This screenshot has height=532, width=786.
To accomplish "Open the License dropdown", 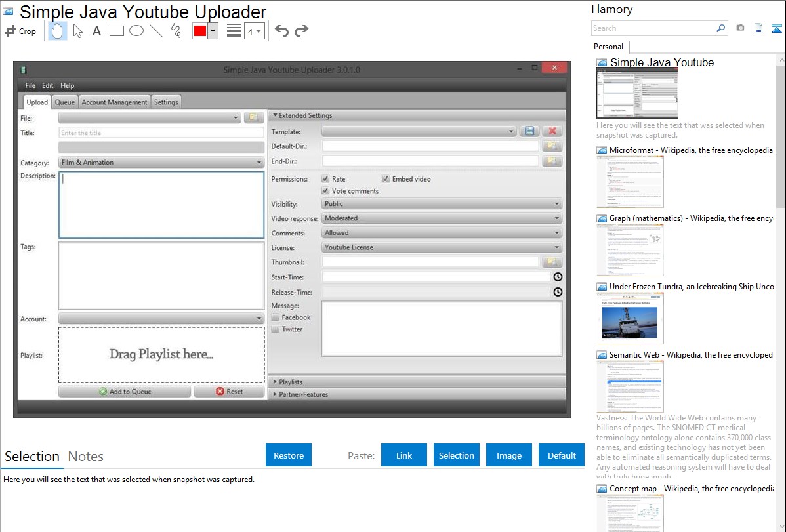I will (x=442, y=248).
